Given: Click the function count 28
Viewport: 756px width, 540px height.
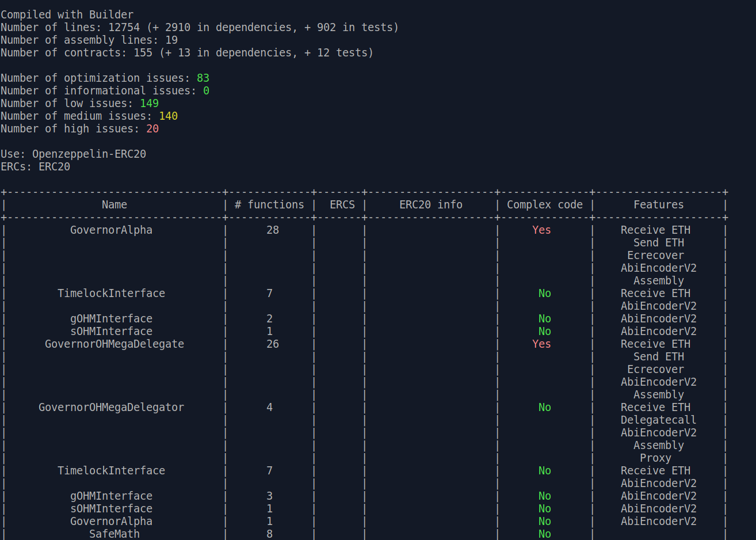Looking at the screenshot, I should 273,230.
